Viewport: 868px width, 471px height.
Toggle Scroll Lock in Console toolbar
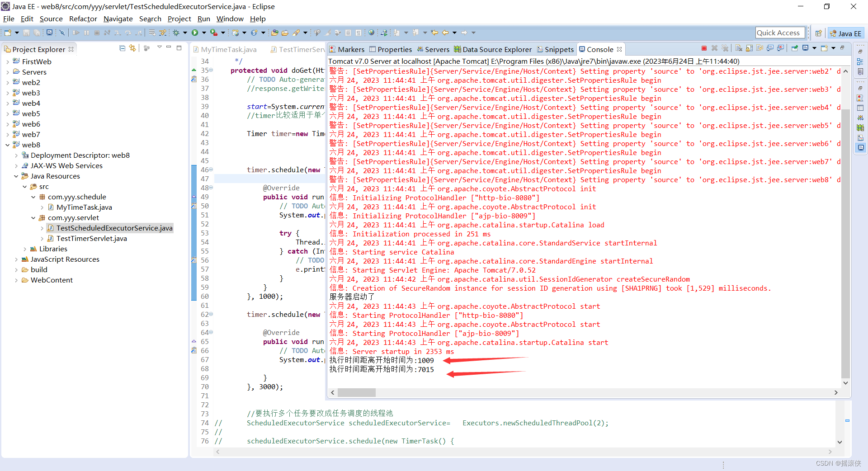pyautogui.click(x=750, y=48)
